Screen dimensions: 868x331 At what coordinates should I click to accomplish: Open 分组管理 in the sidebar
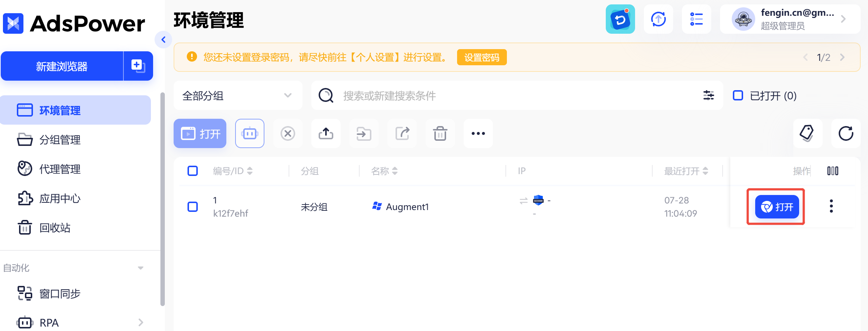pyautogui.click(x=75, y=140)
